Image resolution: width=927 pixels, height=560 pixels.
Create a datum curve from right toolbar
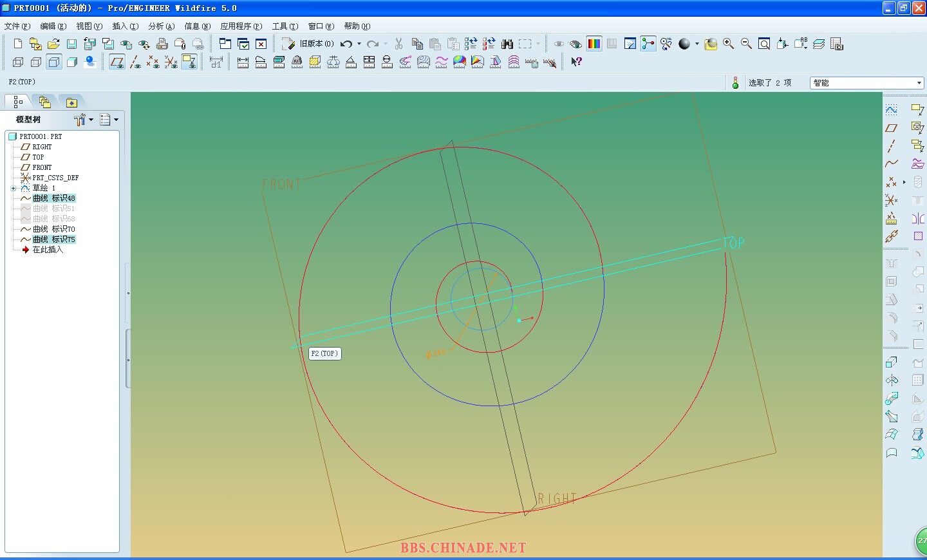[892, 164]
